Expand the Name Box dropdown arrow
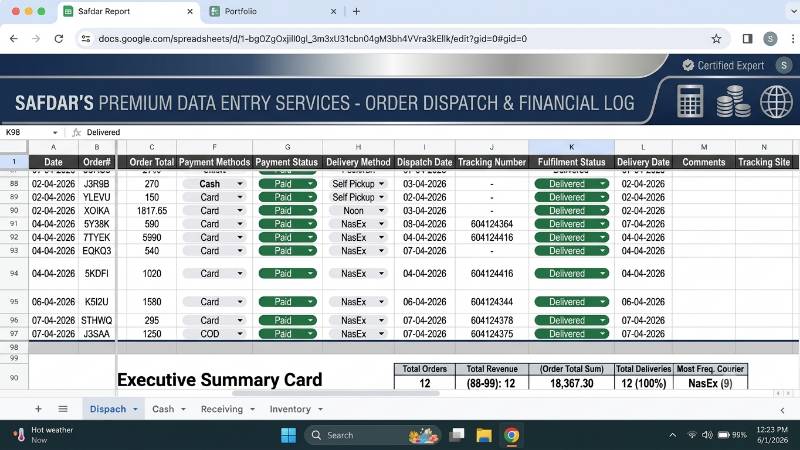Image resolution: width=800 pixels, height=450 pixels. [x=55, y=133]
